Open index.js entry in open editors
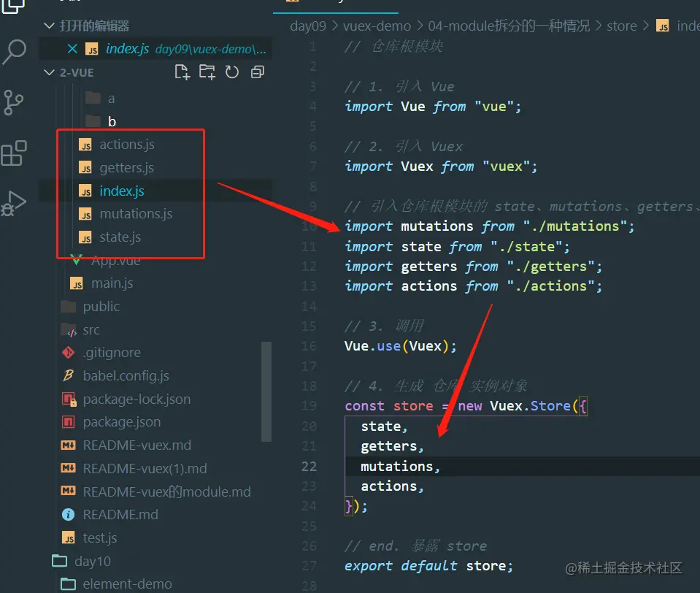 coord(155,49)
